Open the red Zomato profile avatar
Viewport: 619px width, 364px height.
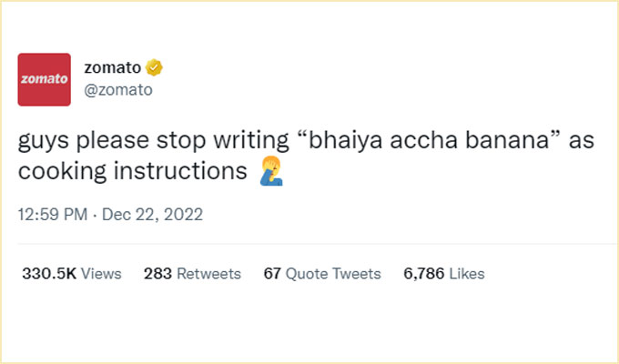(45, 79)
